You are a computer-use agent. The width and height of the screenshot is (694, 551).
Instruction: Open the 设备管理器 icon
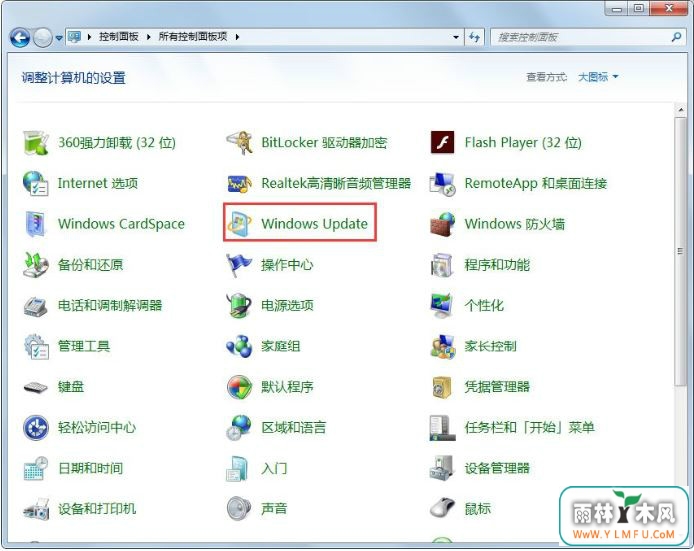coord(443,469)
